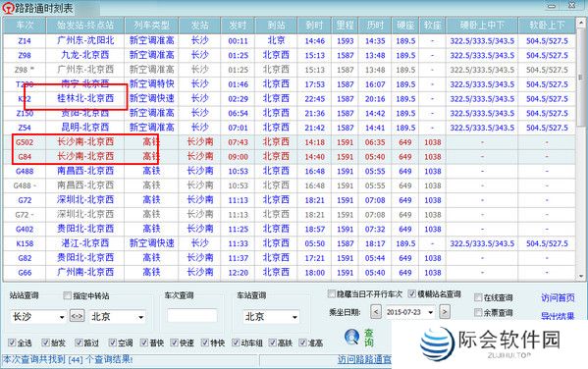Screen dimensions: 588x369
Task: Sort by 车次 column header
Action: click(25, 26)
